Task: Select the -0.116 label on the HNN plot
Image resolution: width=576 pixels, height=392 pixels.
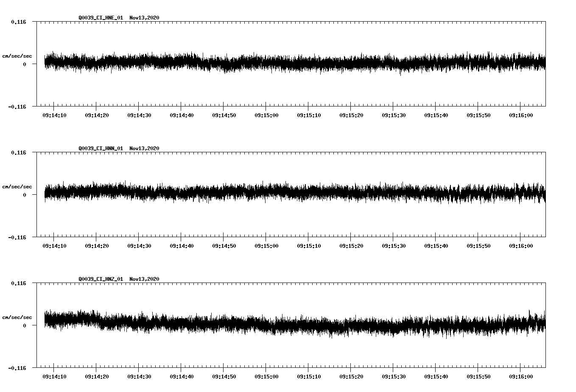Action: pyautogui.click(x=18, y=238)
